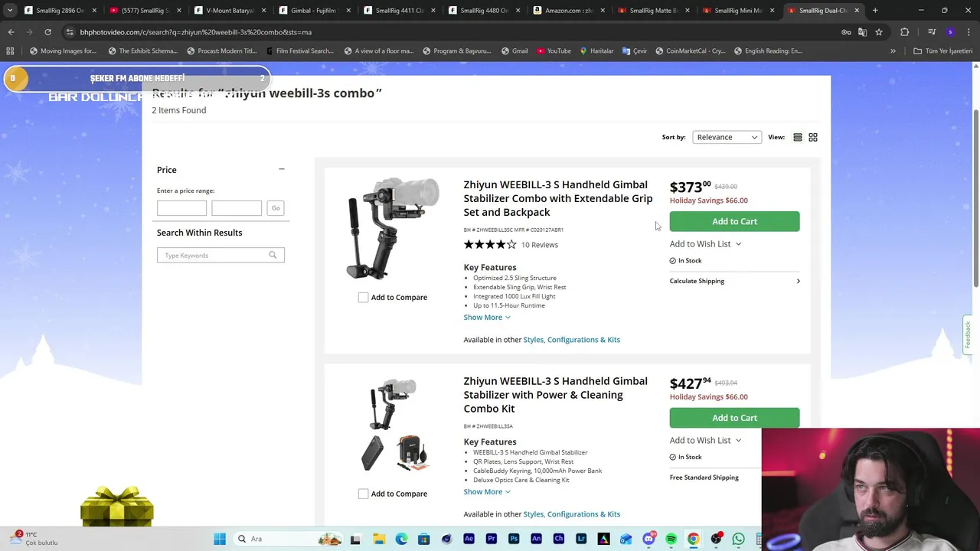
Task: Switch to grid view layout
Action: pos(813,137)
